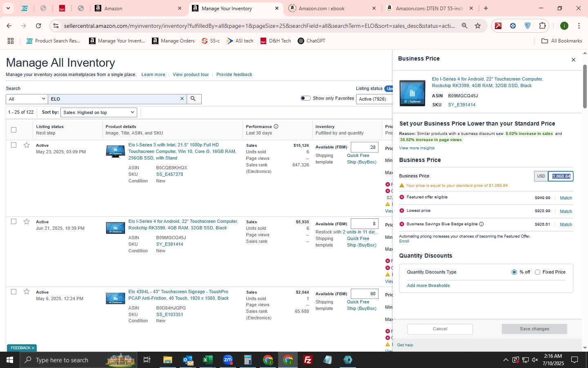Image resolution: width=588 pixels, height=368 pixels.
Task: Bookmark this page with the star icon
Action: [x=478, y=26]
